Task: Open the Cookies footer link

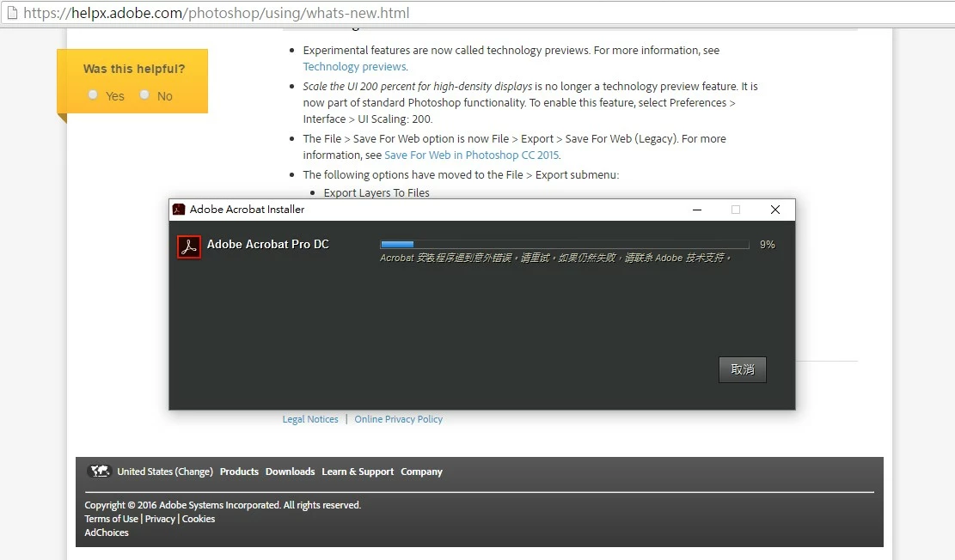Action: [199, 519]
